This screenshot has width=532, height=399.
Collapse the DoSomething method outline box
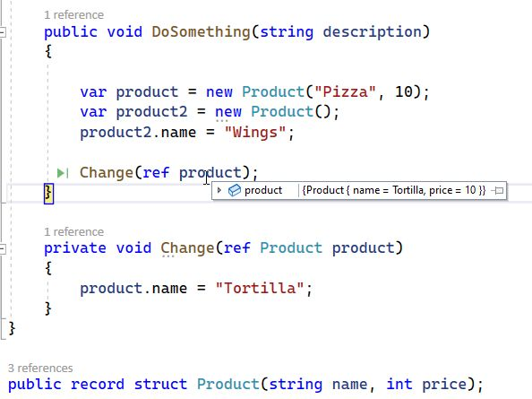2,32
